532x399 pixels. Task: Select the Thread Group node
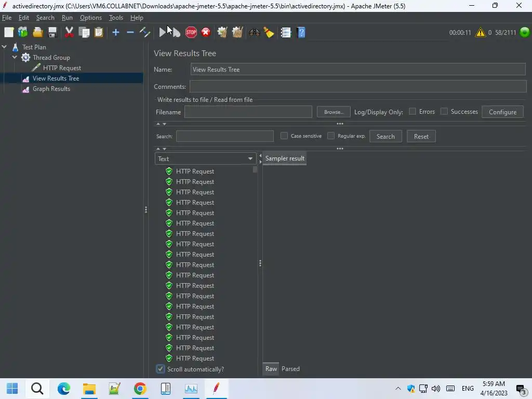pyautogui.click(x=51, y=58)
